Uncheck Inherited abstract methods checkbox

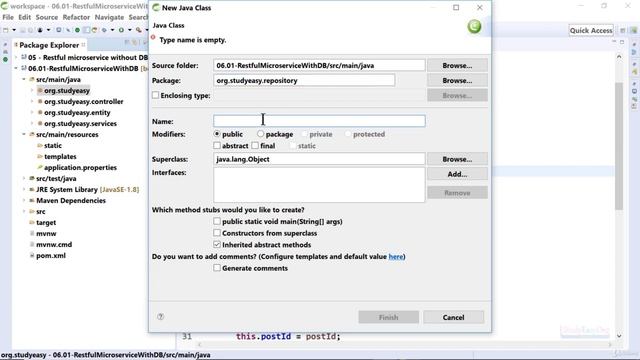point(217,244)
